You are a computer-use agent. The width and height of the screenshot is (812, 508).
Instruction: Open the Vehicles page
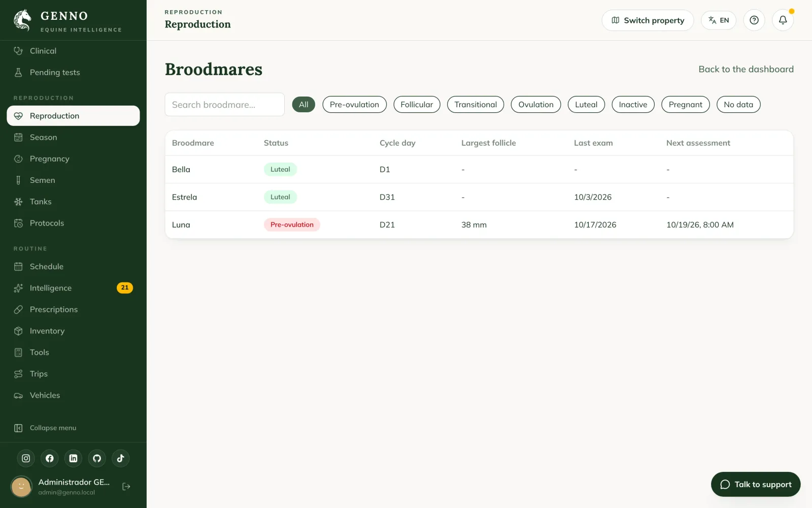[73, 395]
